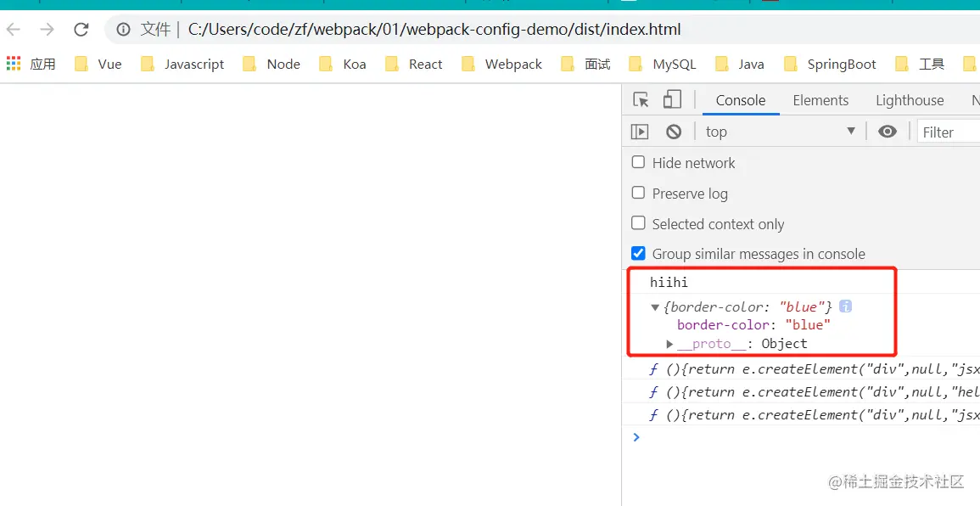Click the console Filter input field

click(948, 132)
